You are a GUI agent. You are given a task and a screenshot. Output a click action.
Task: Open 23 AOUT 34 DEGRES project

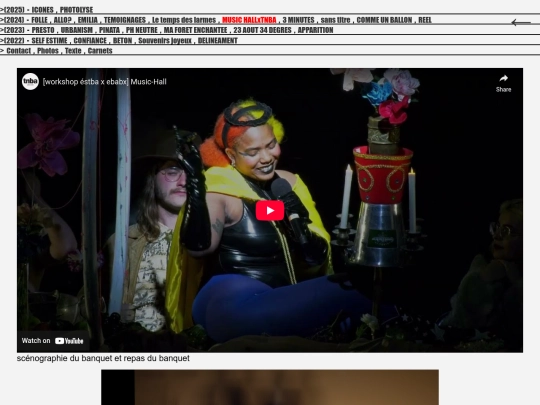(262, 30)
